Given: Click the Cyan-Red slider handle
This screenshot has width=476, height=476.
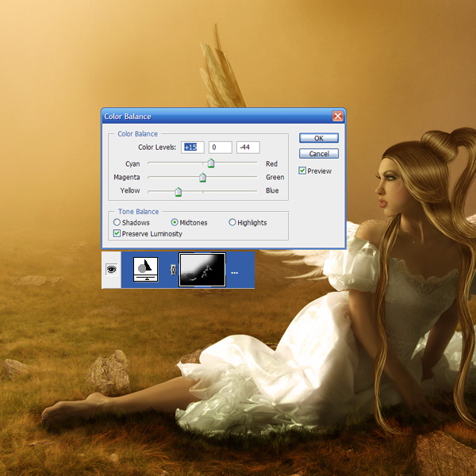Looking at the screenshot, I should tap(211, 163).
